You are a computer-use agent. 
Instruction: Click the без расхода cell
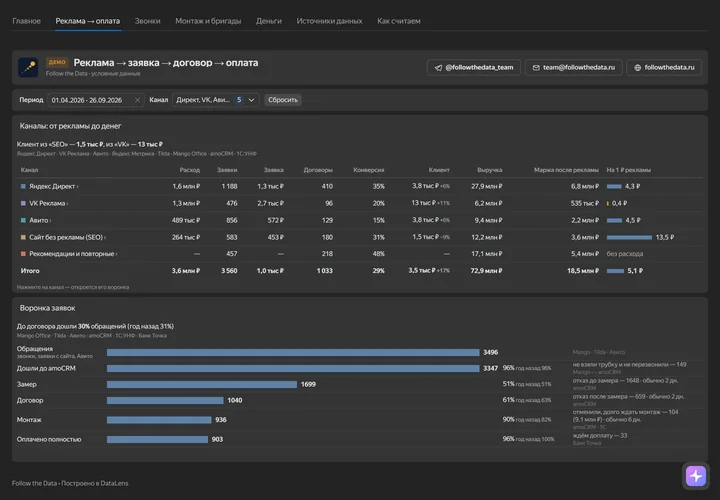(x=625, y=253)
